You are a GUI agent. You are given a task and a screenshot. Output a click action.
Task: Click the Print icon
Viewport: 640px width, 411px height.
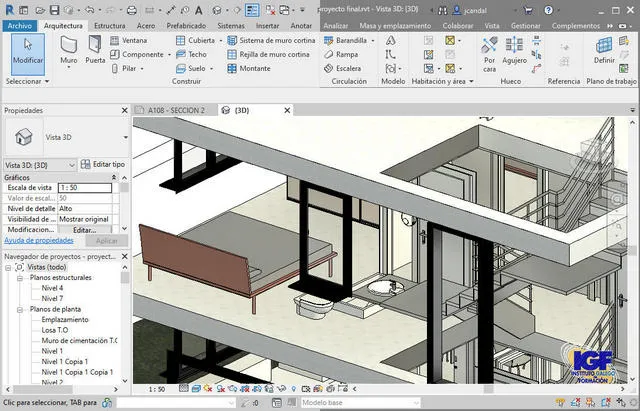(x=131, y=10)
